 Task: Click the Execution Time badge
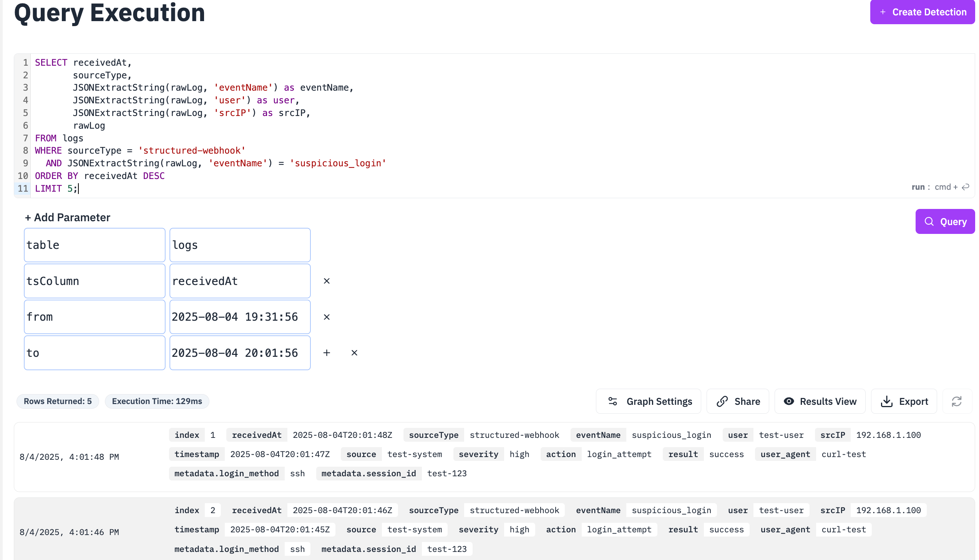click(x=156, y=401)
